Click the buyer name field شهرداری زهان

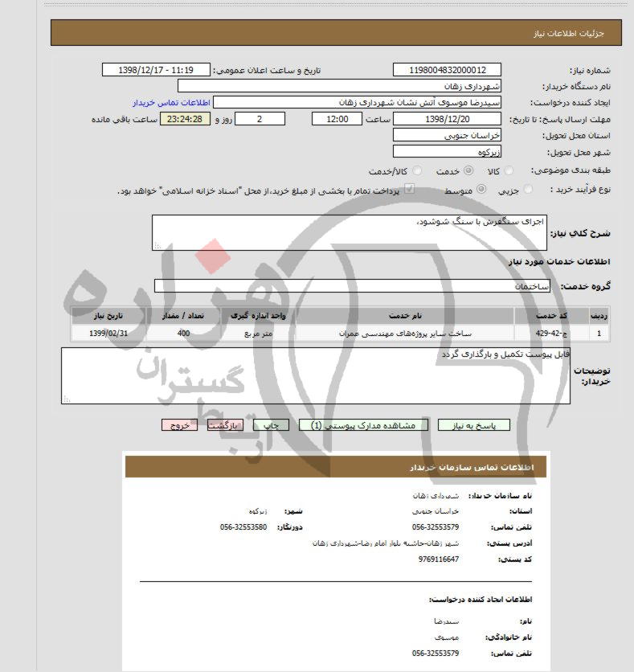click(x=339, y=86)
